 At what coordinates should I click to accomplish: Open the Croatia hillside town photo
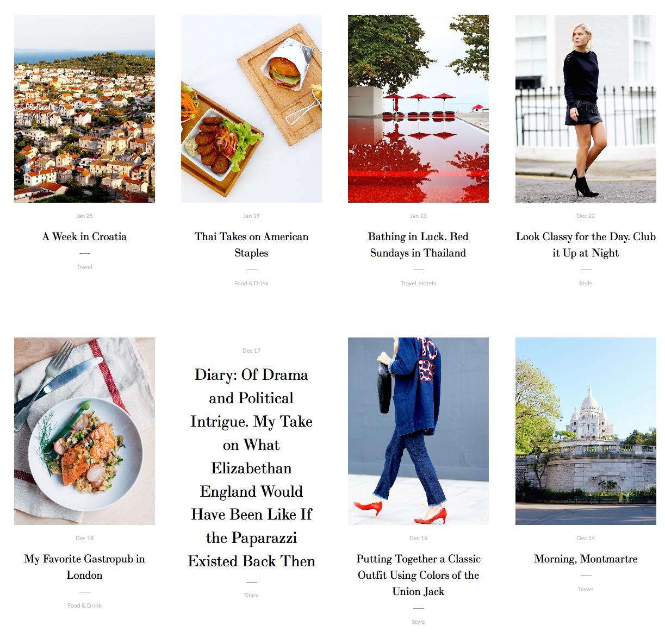(84, 109)
